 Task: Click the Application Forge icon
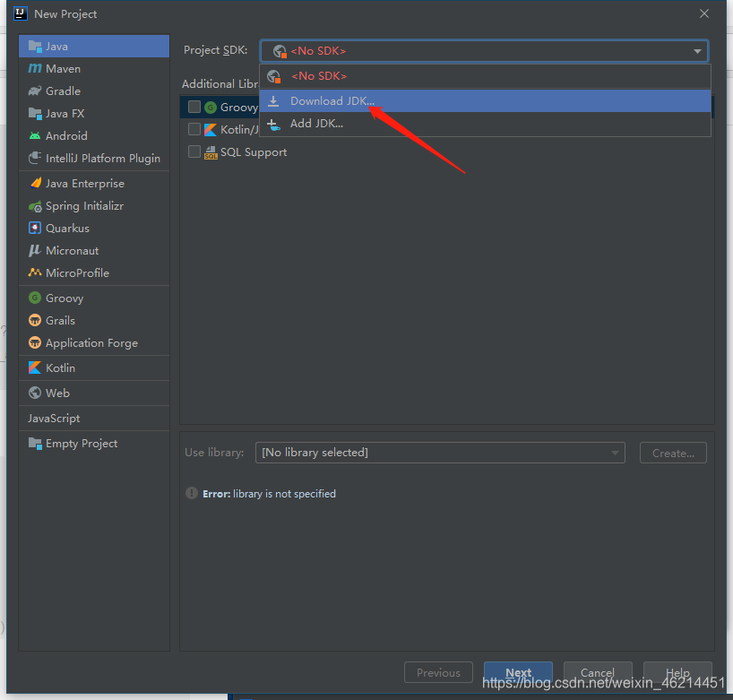point(35,342)
